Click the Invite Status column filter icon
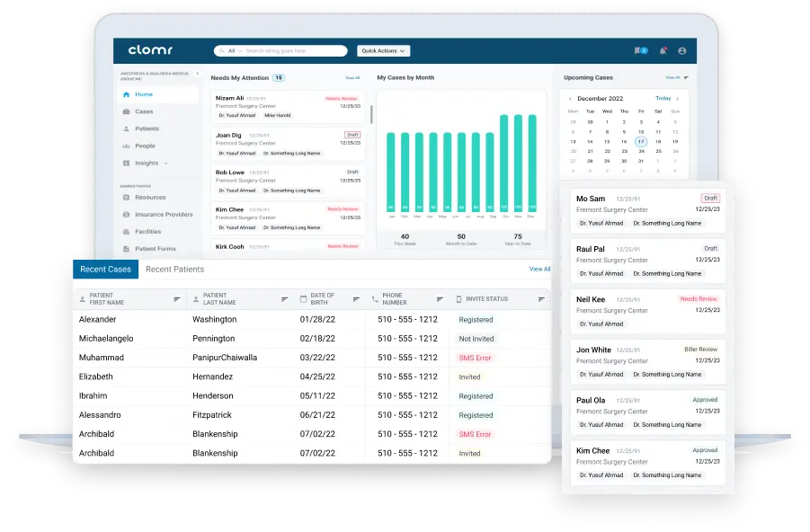 pyautogui.click(x=542, y=299)
